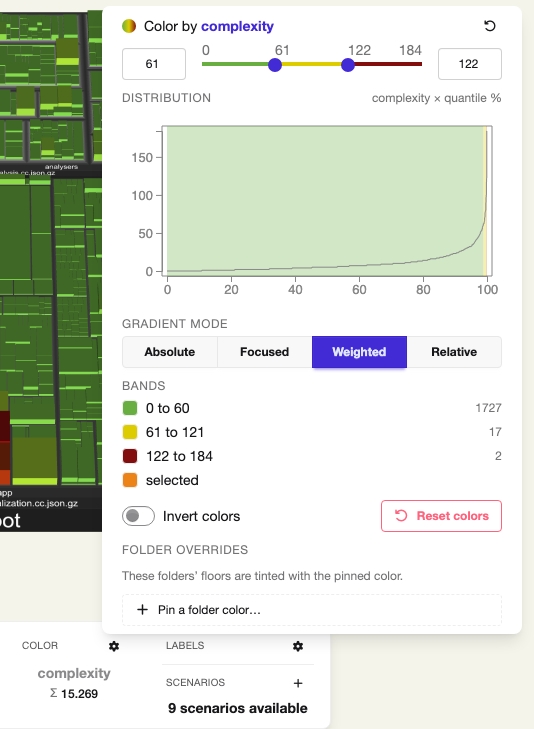534x729 pixels.
Task: Click Pin a folder color button
Action: point(312,610)
